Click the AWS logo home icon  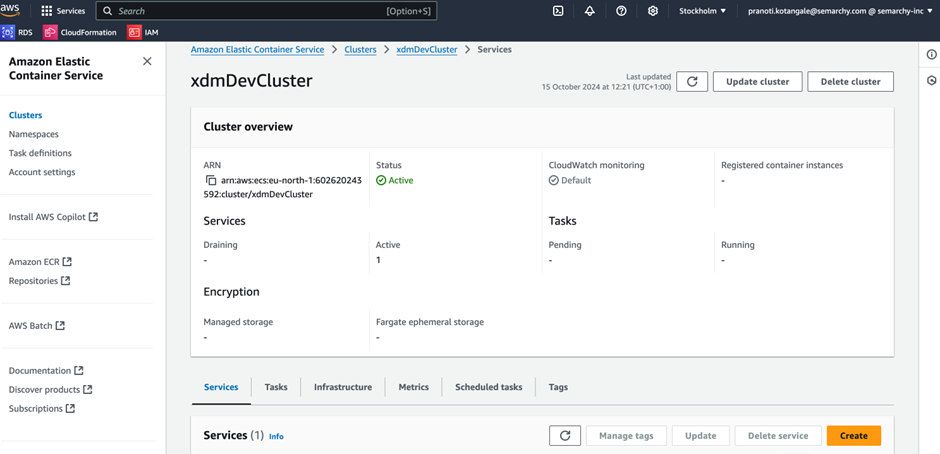coord(11,10)
